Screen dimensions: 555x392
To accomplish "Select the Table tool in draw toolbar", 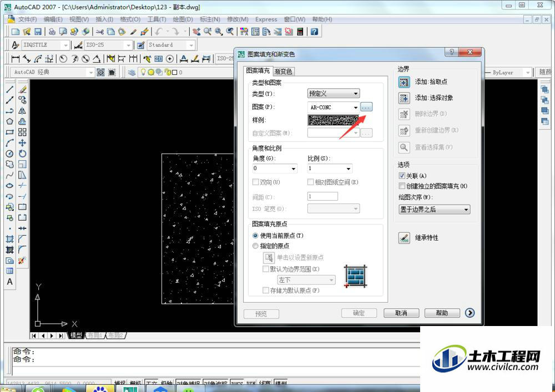I will tap(9, 271).
